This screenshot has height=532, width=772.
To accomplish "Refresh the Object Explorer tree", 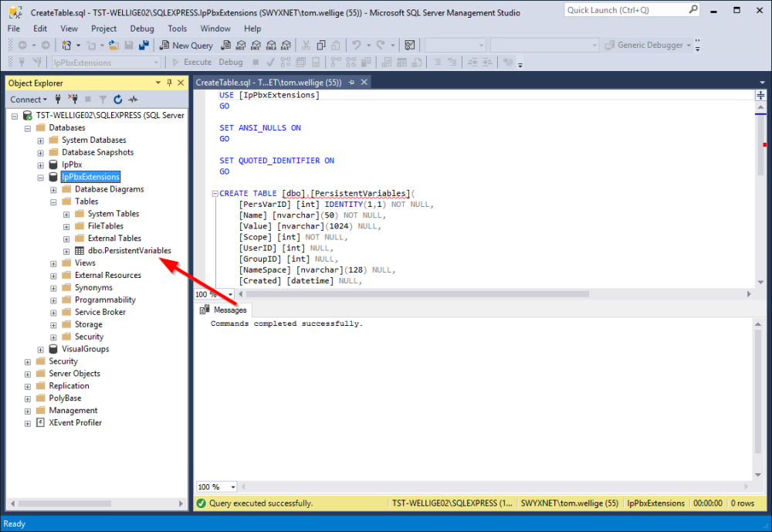I will (x=117, y=100).
